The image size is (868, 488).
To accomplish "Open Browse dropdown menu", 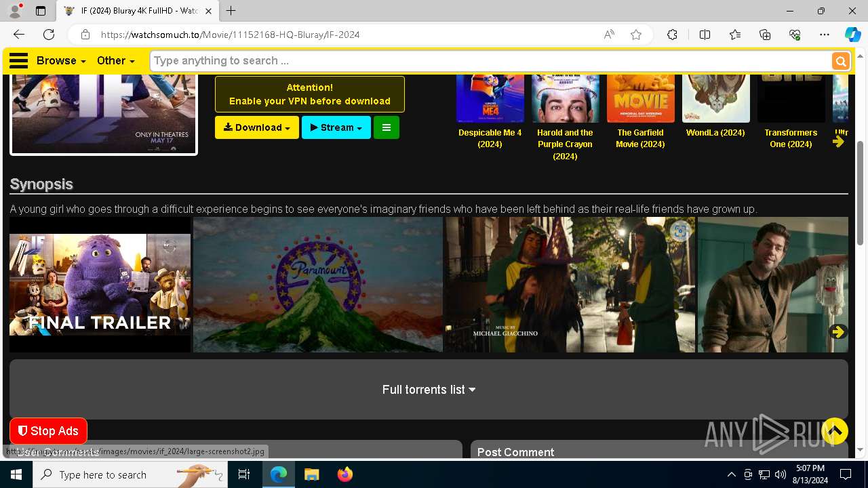I will tap(61, 60).
